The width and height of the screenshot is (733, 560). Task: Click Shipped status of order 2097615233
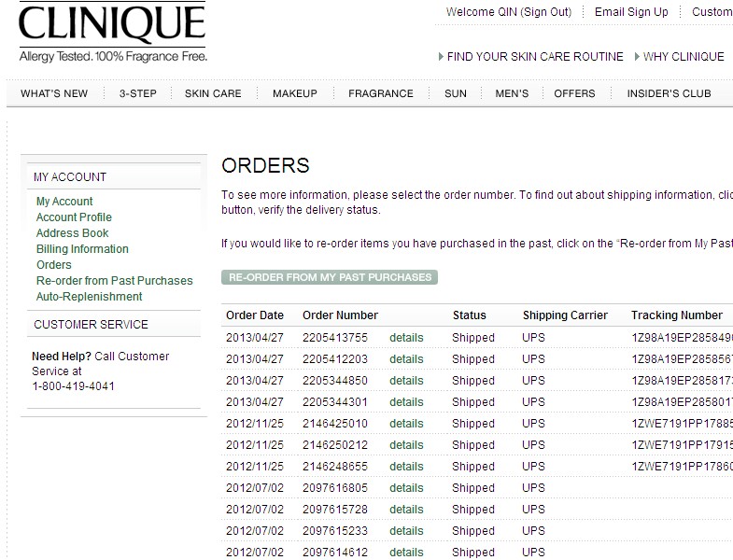(x=473, y=531)
